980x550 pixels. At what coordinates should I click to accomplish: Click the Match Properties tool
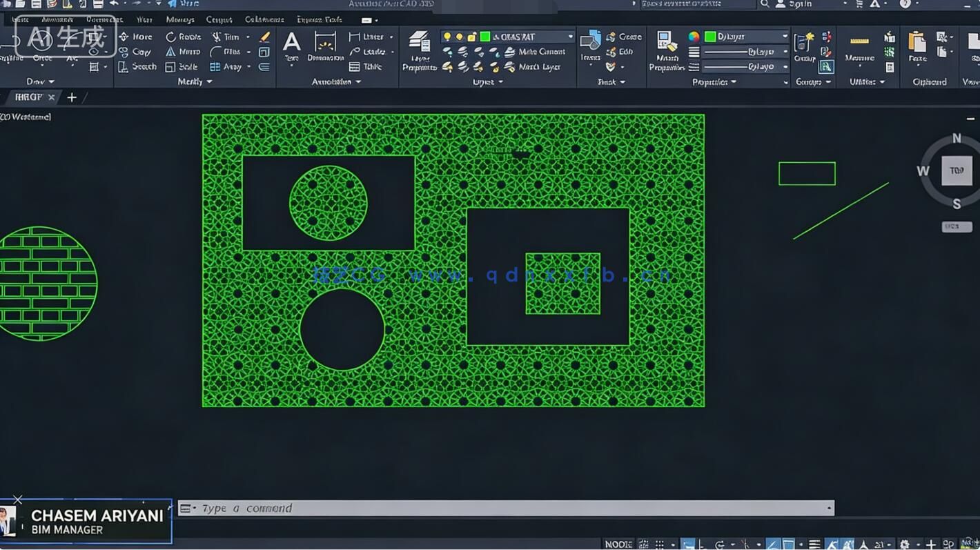pos(666,50)
